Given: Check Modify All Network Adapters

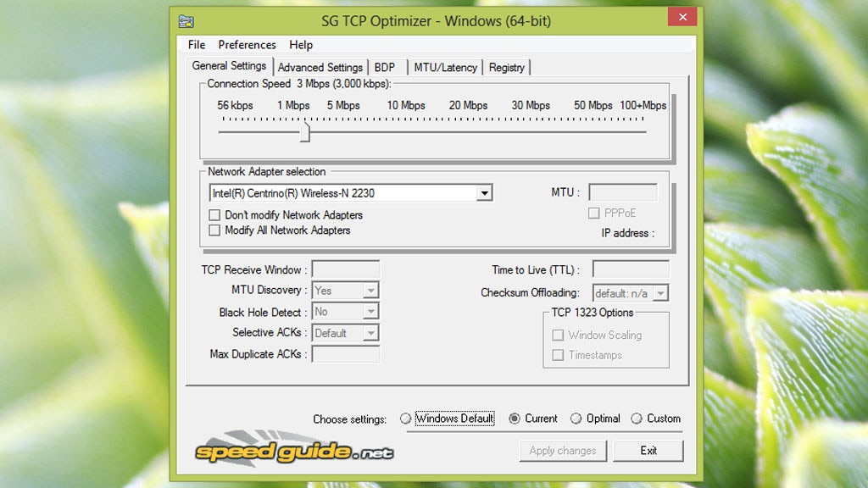Looking at the screenshot, I should click(x=214, y=230).
